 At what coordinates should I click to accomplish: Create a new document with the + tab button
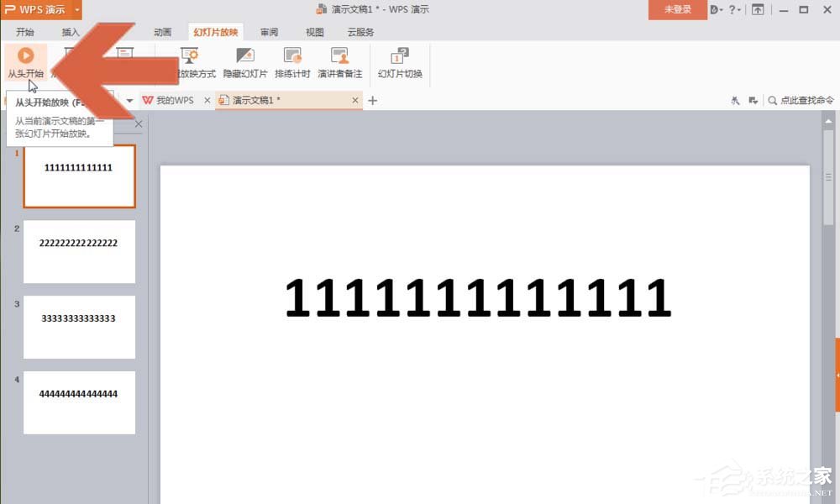click(x=371, y=100)
